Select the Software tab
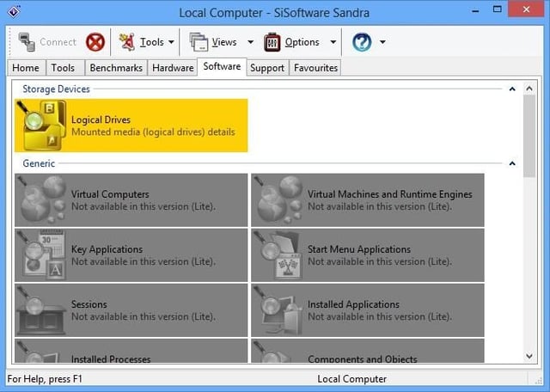 point(222,66)
